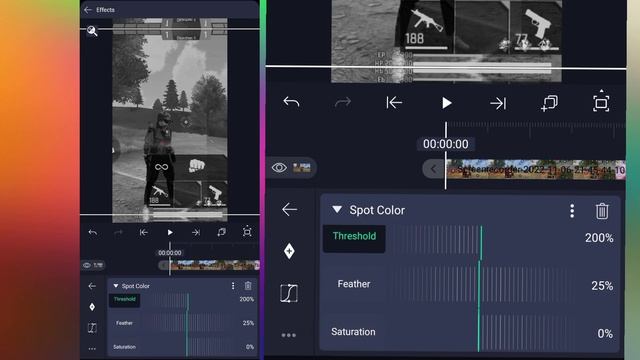Open more options dots in the zoomed sidebar

click(x=289, y=336)
